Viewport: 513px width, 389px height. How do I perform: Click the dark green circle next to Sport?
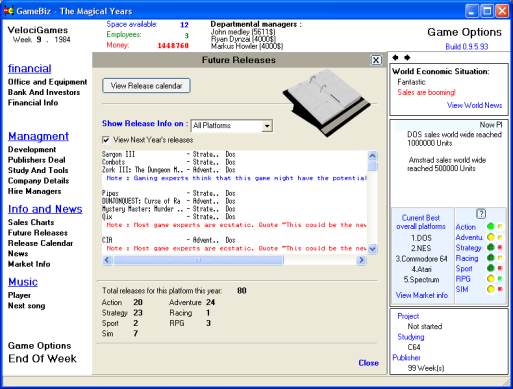[x=491, y=268]
